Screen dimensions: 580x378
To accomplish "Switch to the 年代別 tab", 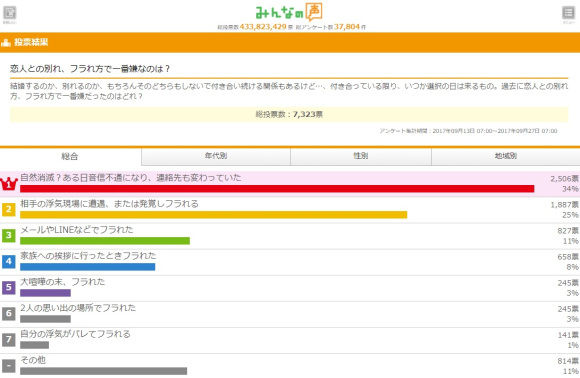I will 216,156.
